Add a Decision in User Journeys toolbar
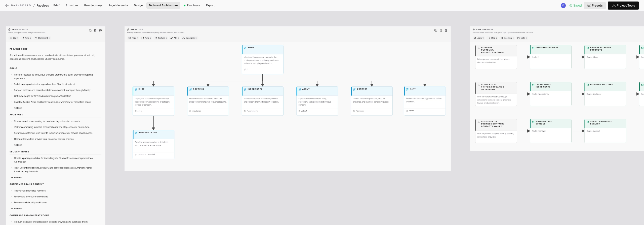Image resolution: width=644 pixels, height=225 pixels. (x=507, y=38)
